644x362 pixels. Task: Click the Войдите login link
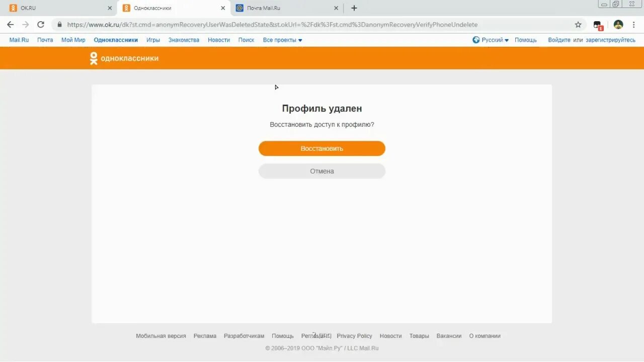pos(559,40)
